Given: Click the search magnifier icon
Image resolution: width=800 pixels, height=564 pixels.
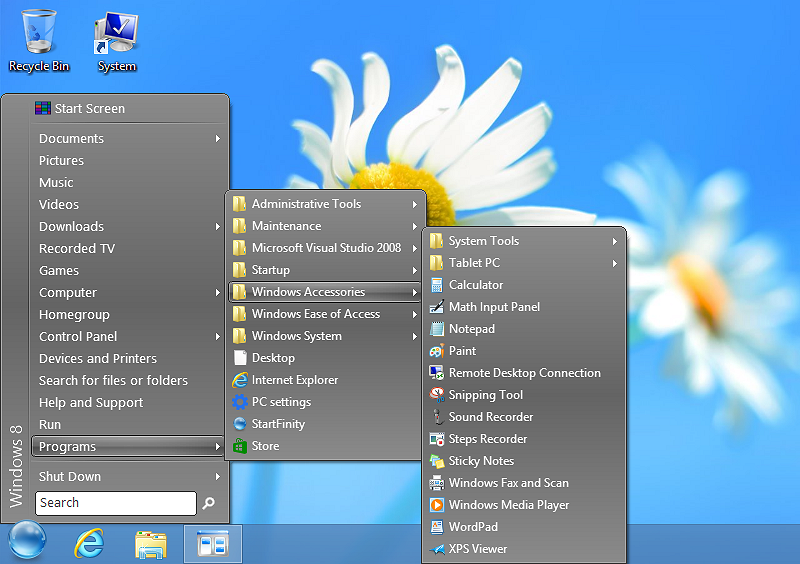Looking at the screenshot, I should pyautogui.click(x=208, y=503).
